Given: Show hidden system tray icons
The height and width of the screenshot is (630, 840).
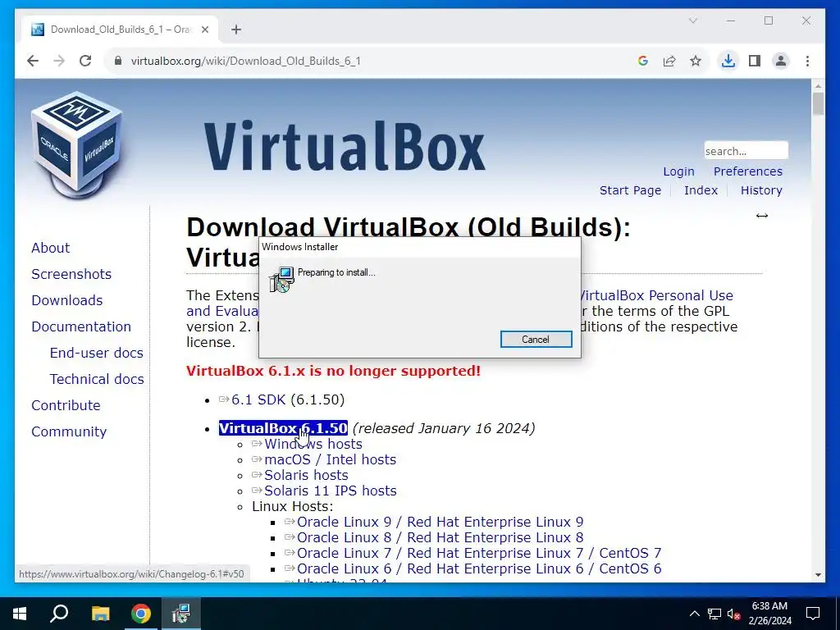Looking at the screenshot, I should tap(694, 614).
